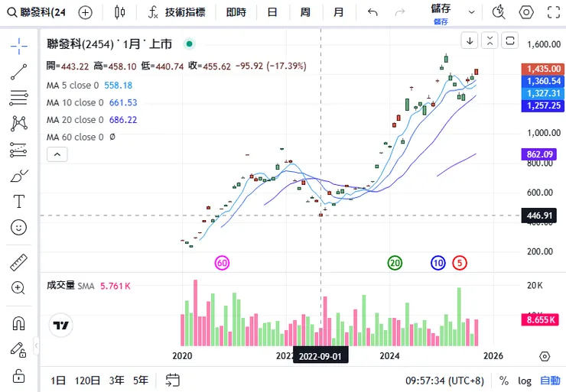Undo the last chart action
Screen dimensions: 566x392
point(372,13)
